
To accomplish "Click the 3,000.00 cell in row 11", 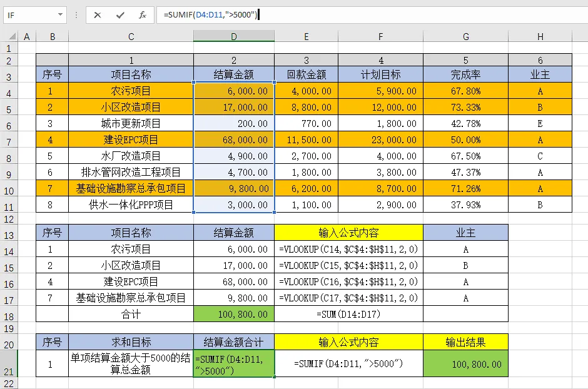I will 234,205.
